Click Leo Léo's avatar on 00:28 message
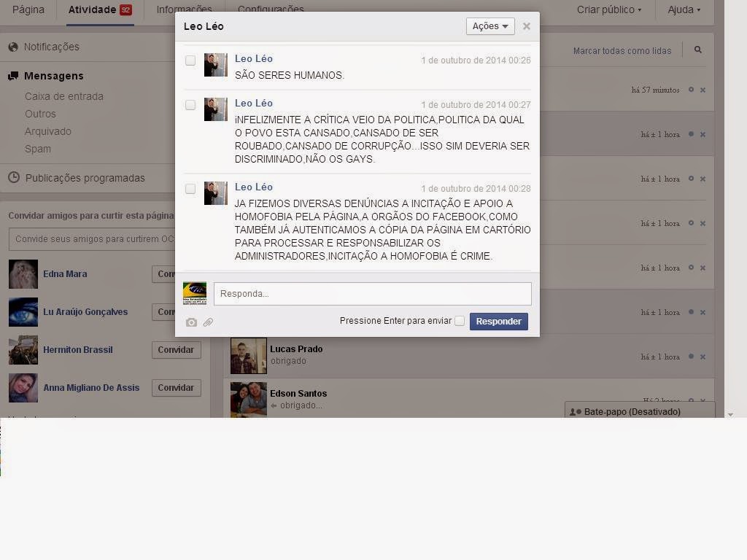The width and height of the screenshot is (747, 560). click(216, 193)
